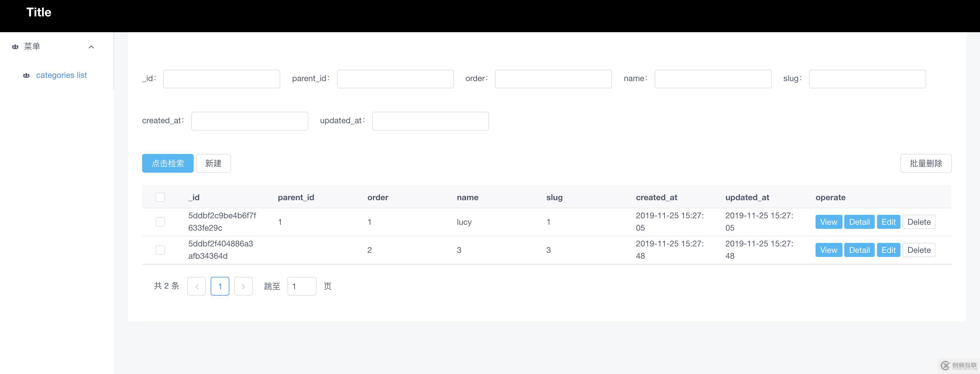Select page 1 in pagination
This screenshot has width=980, height=374.
219,286
